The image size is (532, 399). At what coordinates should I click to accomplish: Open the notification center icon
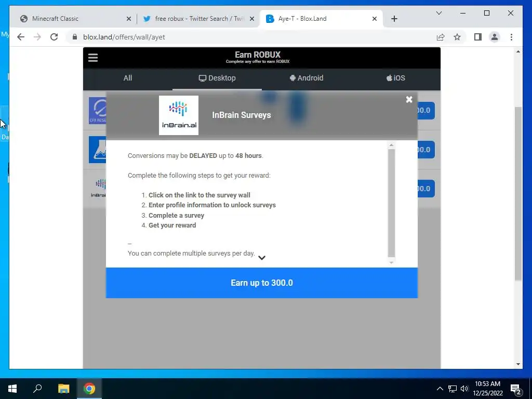516,389
